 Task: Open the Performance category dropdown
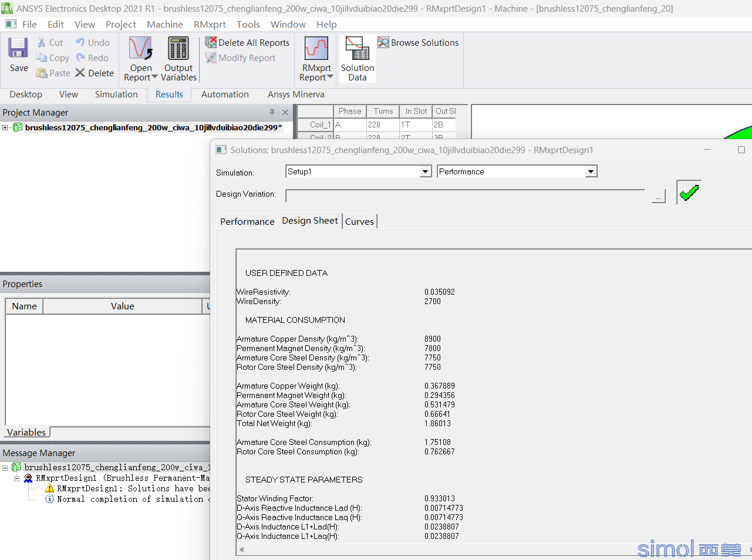(x=591, y=171)
